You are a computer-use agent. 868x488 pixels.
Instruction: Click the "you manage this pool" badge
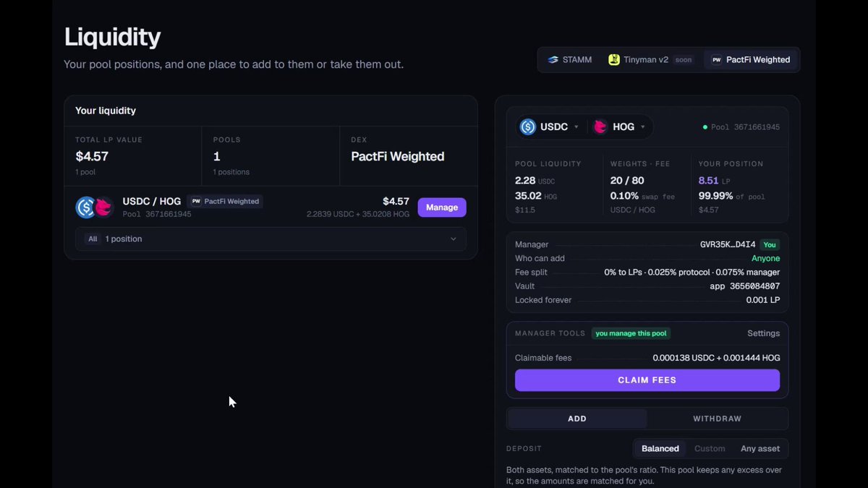point(632,333)
